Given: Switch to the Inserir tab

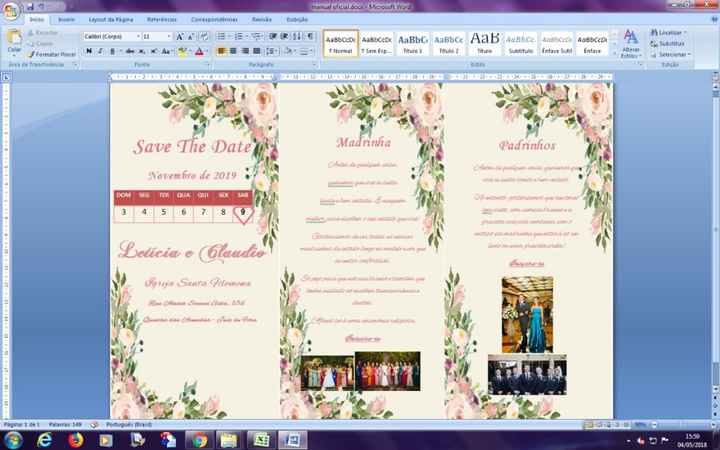Looking at the screenshot, I should pyautogui.click(x=67, y=19).
